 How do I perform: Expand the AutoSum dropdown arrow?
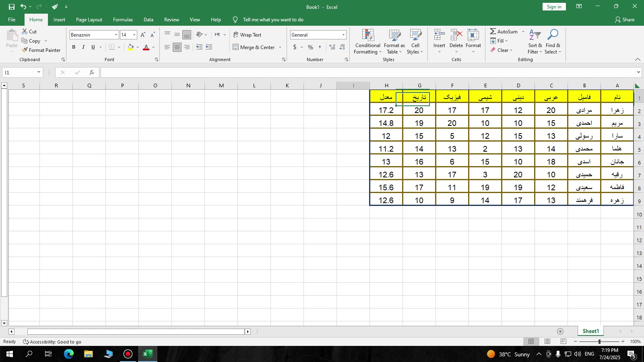tap(523, 31)
